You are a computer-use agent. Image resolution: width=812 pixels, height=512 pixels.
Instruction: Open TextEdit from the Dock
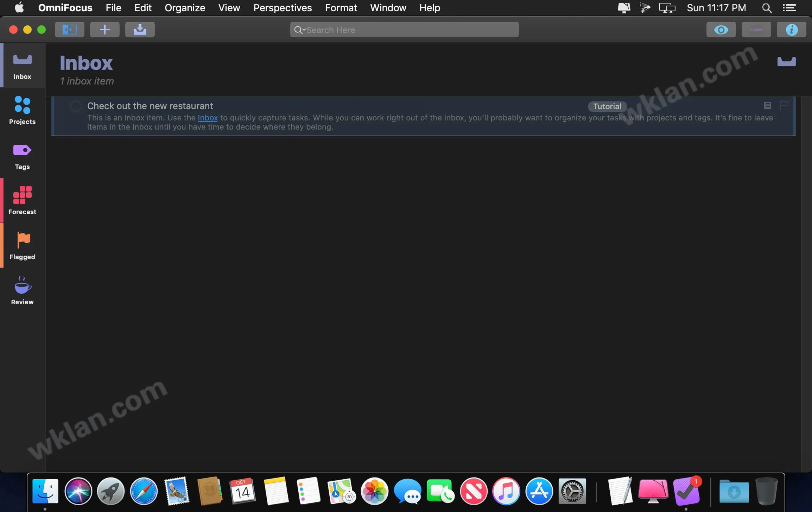(x=620, y=491)
